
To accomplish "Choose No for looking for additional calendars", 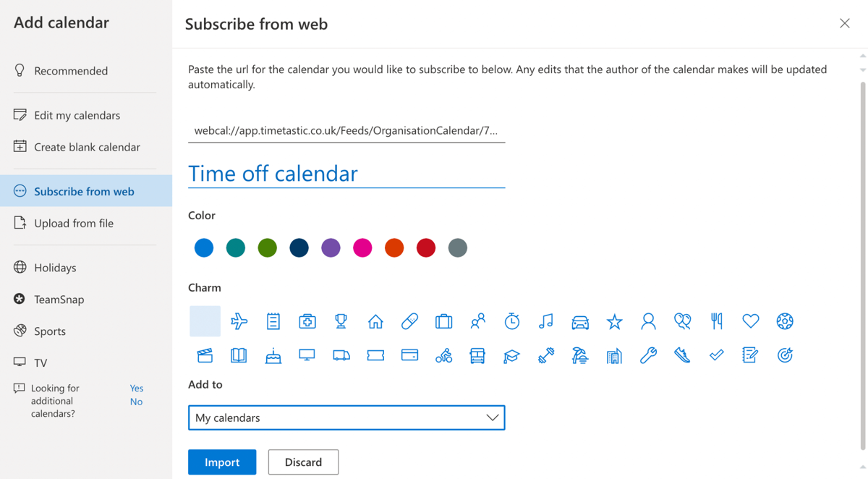I will point(136,402).
